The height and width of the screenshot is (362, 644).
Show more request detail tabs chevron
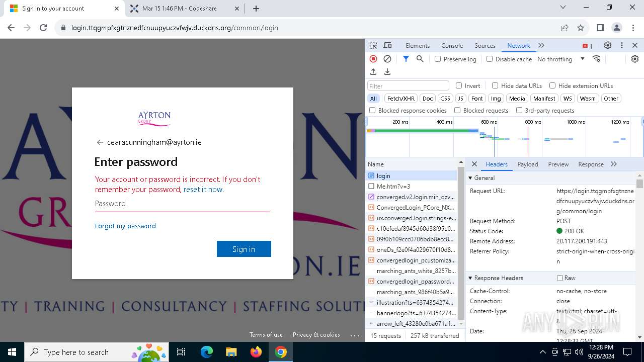click(614, 164)
